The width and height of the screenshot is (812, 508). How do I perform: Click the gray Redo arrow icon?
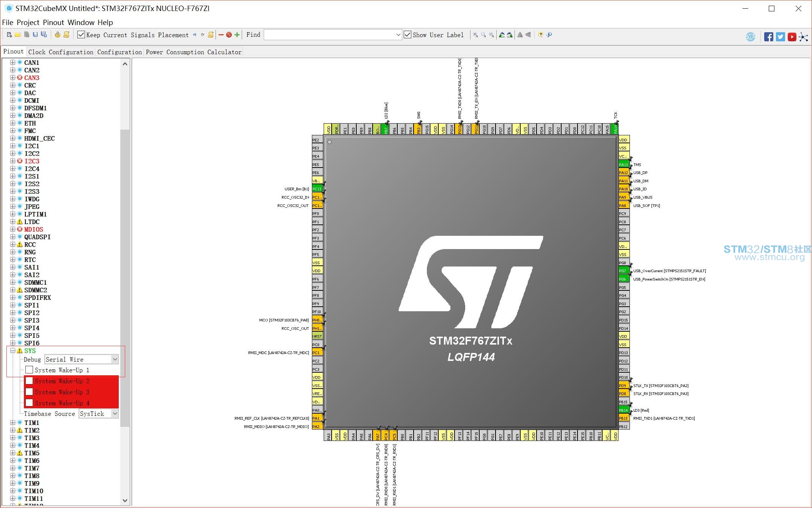[202, 35]
